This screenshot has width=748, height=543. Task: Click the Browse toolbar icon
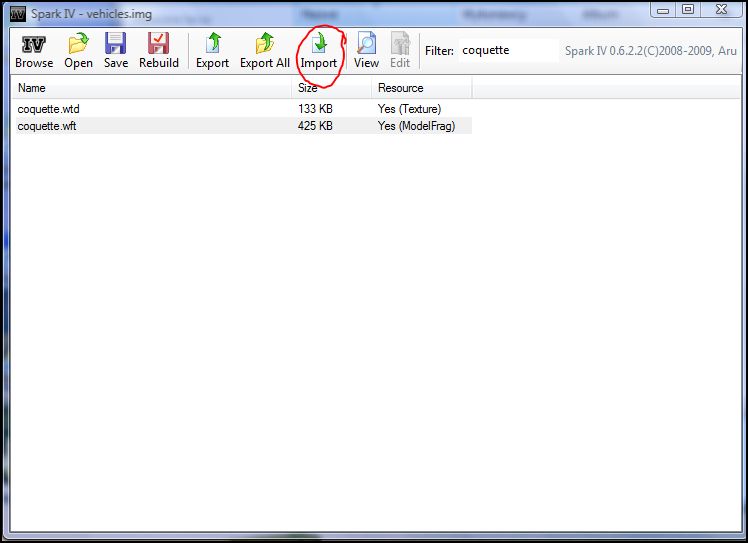coord(34,51)
